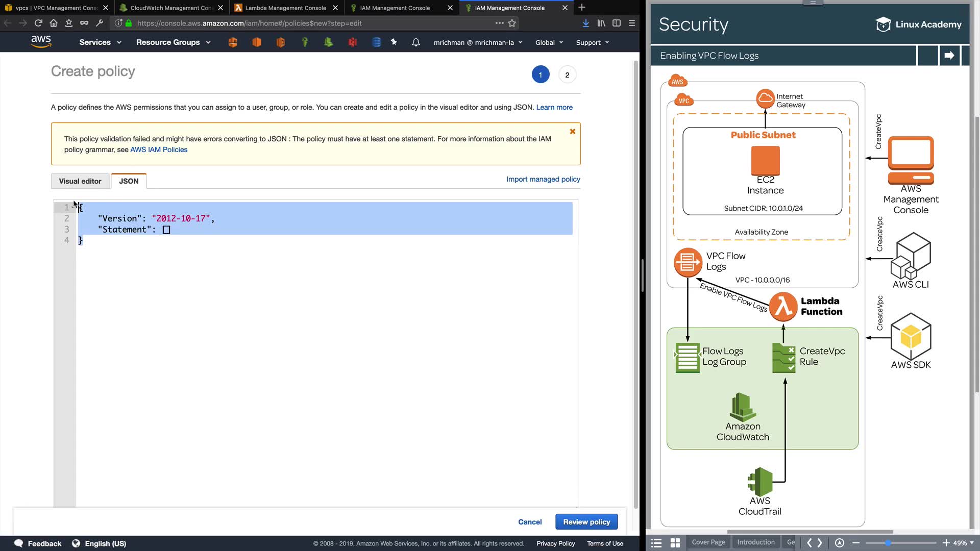Click the AWS logo home icon

click(x=41, y=42)
